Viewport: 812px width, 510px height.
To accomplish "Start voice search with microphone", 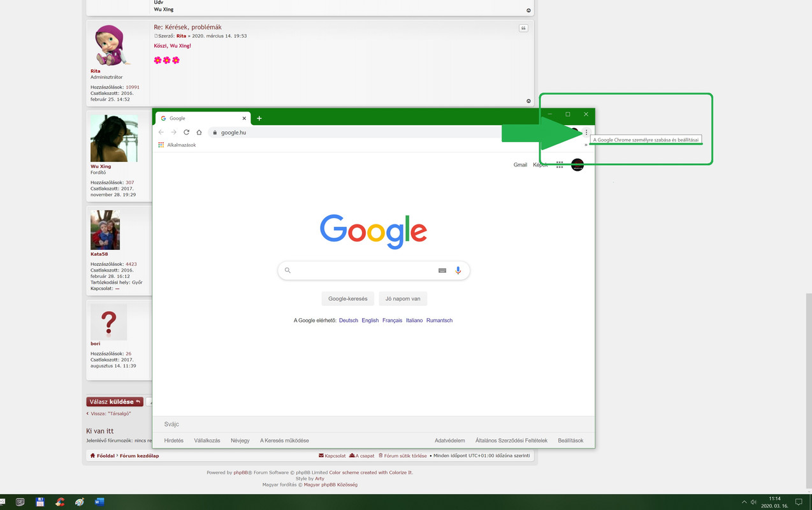I will click(x=458, y=270).
